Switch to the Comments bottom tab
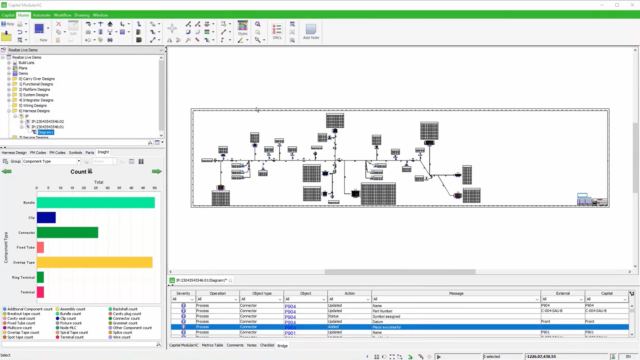Viewport: 640px width, 360px height. 235,345
